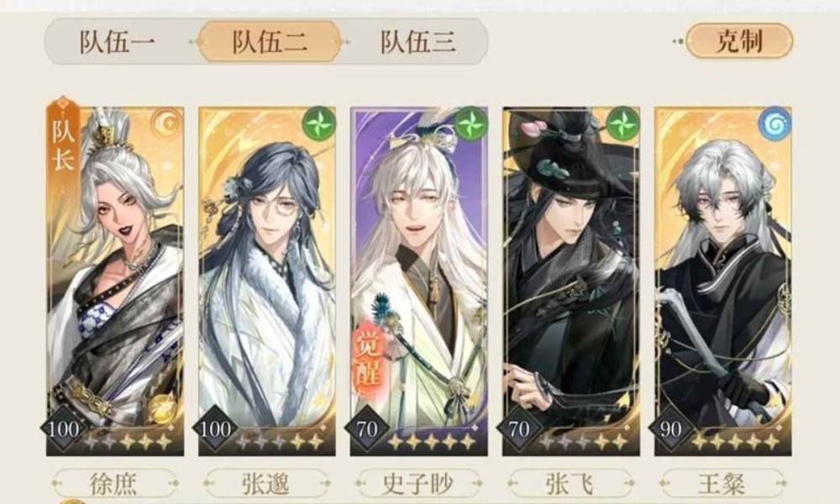Open the 队伍三 tab
Viewport: 840px width, 504px height.
pyautogui.click(x=417, y=42)
